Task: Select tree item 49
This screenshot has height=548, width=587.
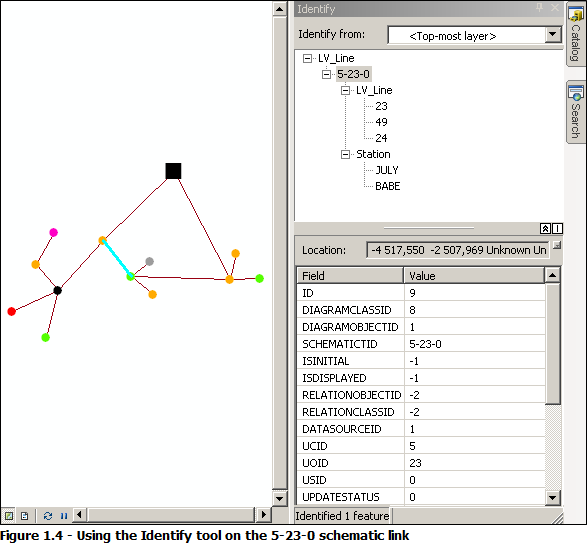Action: click(381, 122)
